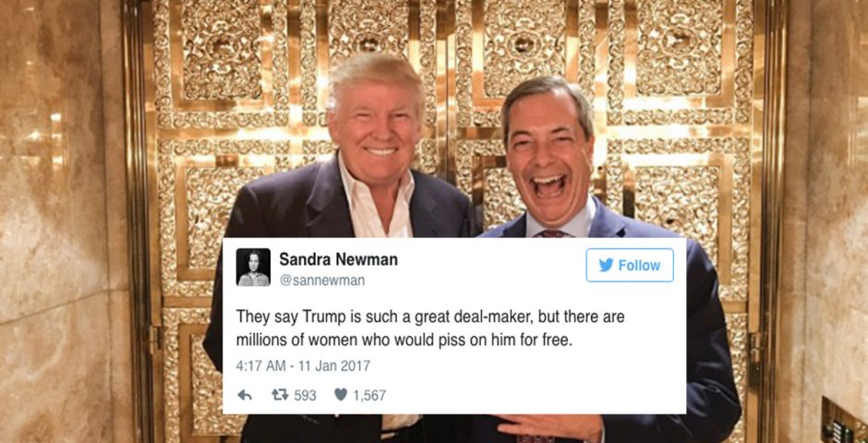Retweet using the retweet arrows icon
868x443 pixels.
(x=279, y=395)
